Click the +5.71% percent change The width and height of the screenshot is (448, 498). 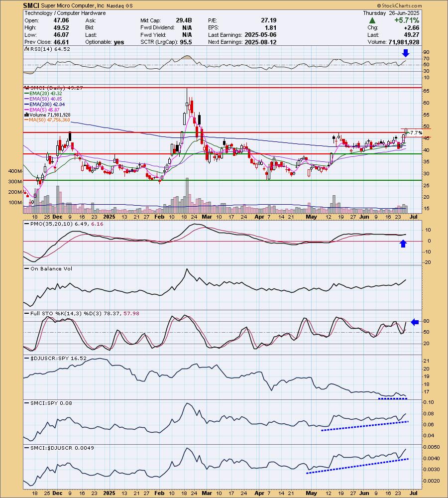[407, 20]
